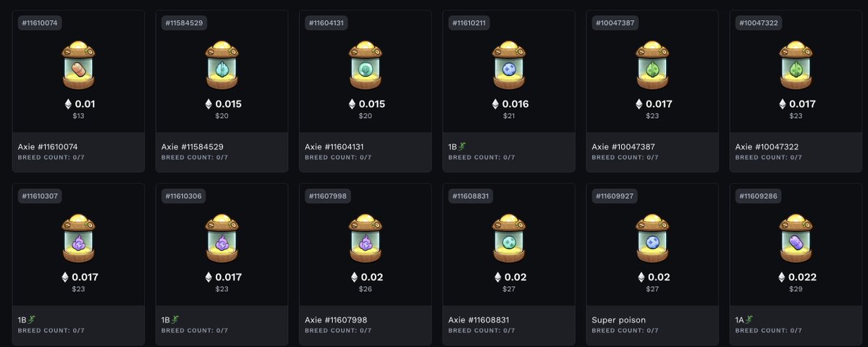Click the #11609927 ID badge
868x347 pixels.
tap(615, 196)
